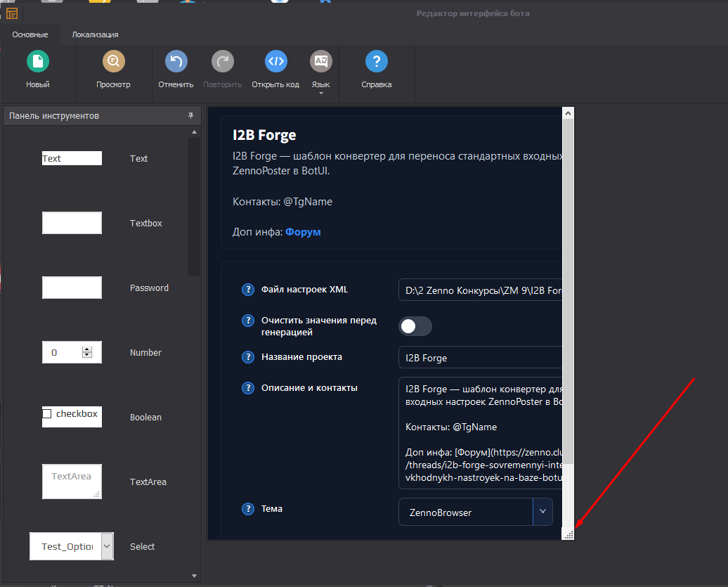Image resolution: width=728 pixels, height=587 pixels.
Task: Click the Название проекта input field
Action: (480, 357)
